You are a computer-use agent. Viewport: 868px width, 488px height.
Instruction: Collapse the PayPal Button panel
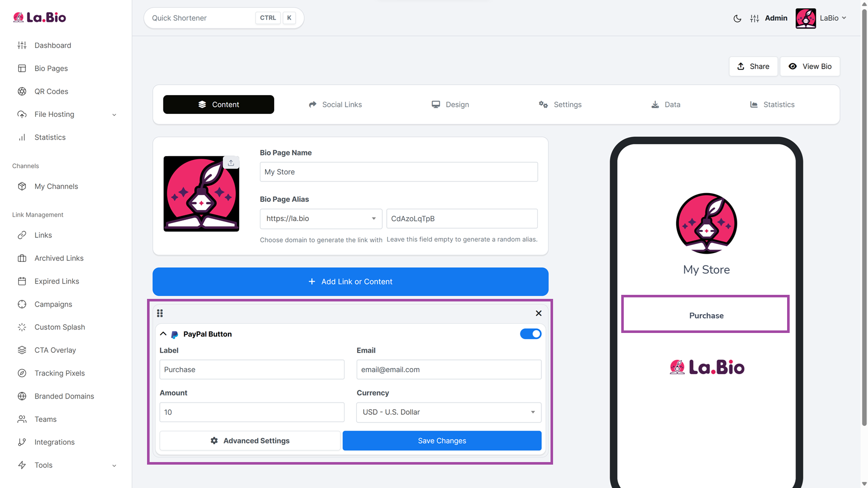pyautogui.click(x=163, y=334)
